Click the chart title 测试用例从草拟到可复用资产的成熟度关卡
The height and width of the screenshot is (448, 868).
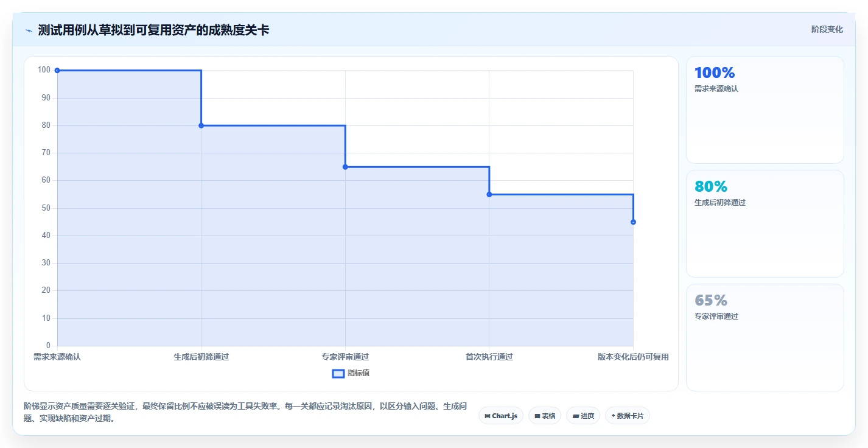(x=153, y=30)
